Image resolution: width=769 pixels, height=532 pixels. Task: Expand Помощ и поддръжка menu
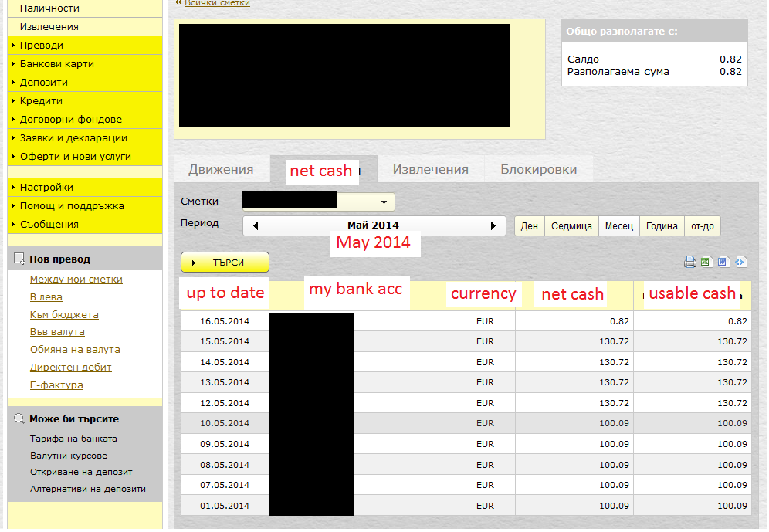85,206
